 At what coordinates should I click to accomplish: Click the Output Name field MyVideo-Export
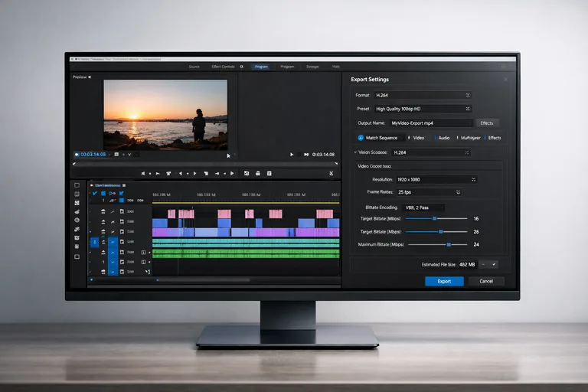tap(431, 123)
